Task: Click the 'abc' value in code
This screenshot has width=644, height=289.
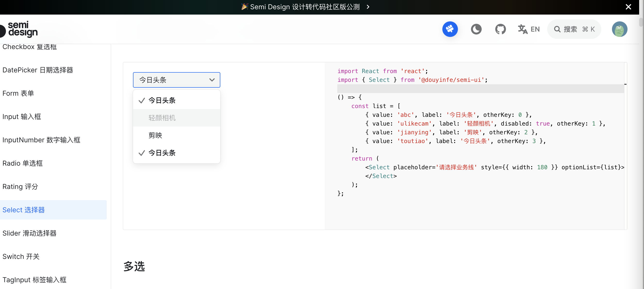Action: (x=405, y=115)
